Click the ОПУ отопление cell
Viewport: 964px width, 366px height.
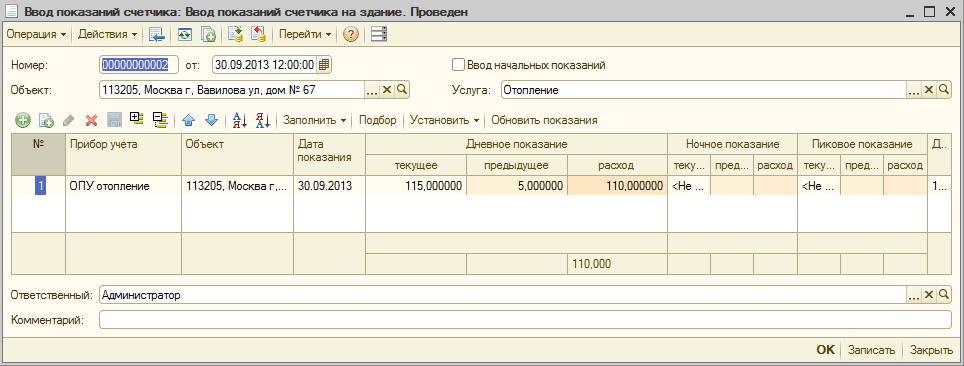click(123, 186)
